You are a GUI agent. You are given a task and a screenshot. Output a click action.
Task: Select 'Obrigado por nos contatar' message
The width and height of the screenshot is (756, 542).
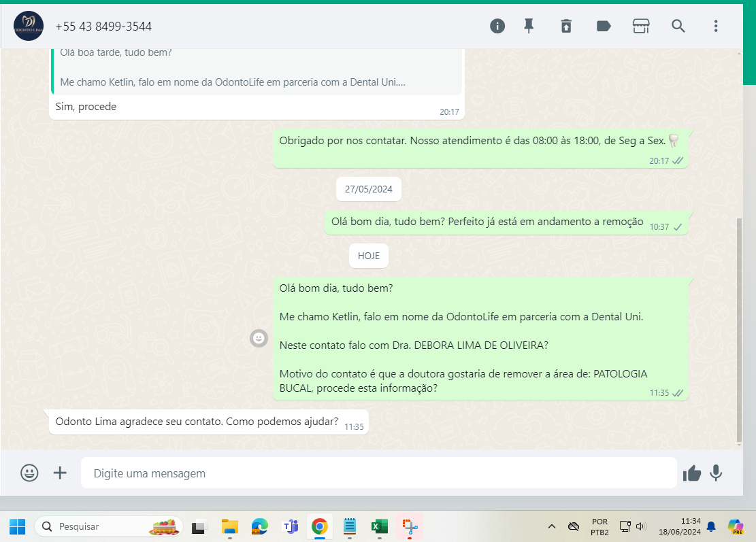(480, 148)
